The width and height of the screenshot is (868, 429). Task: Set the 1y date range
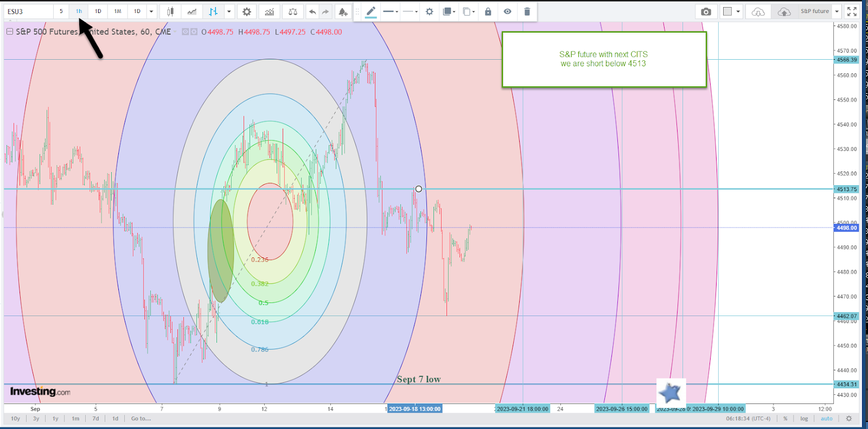coord(55,419)
